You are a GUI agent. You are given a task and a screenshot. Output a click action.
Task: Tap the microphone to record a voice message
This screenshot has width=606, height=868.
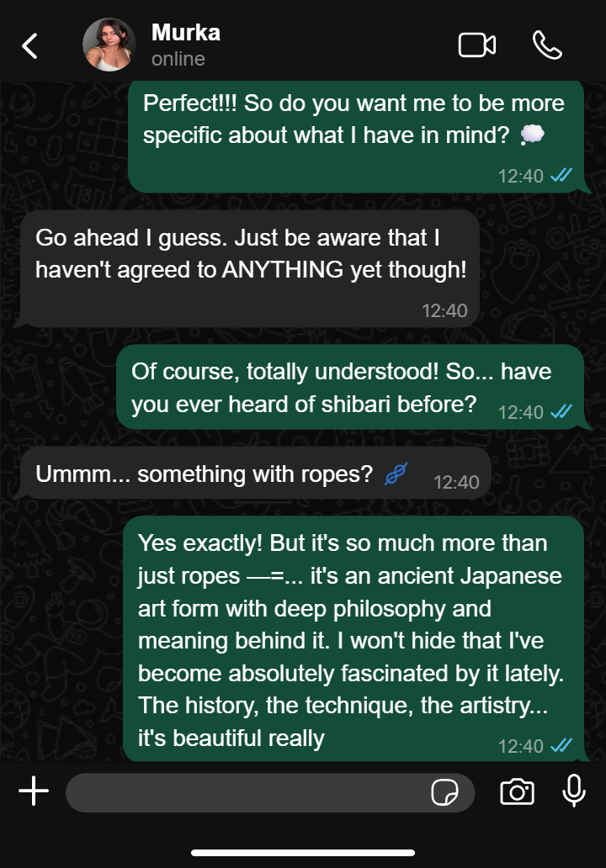click(574, 791)
